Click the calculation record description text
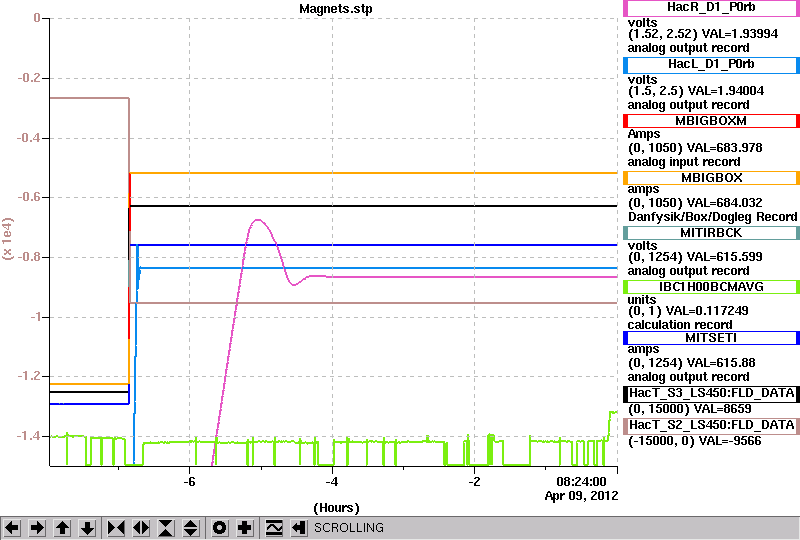 [680, 325]
